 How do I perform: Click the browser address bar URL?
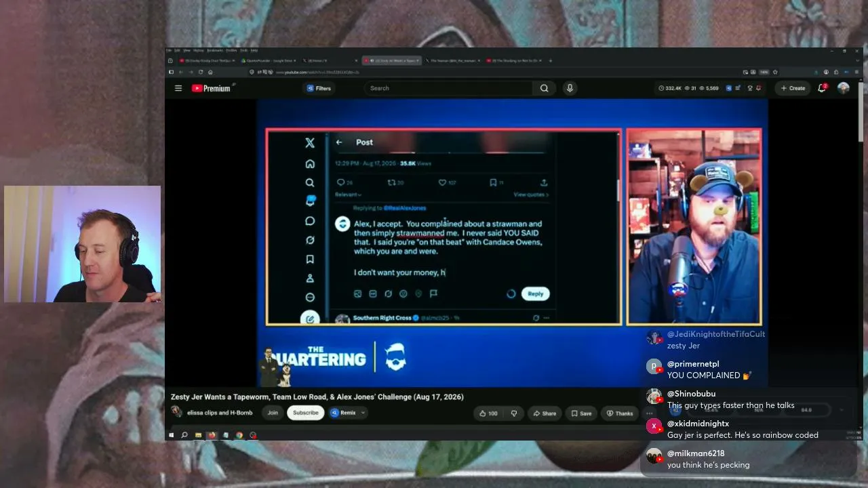319,72
